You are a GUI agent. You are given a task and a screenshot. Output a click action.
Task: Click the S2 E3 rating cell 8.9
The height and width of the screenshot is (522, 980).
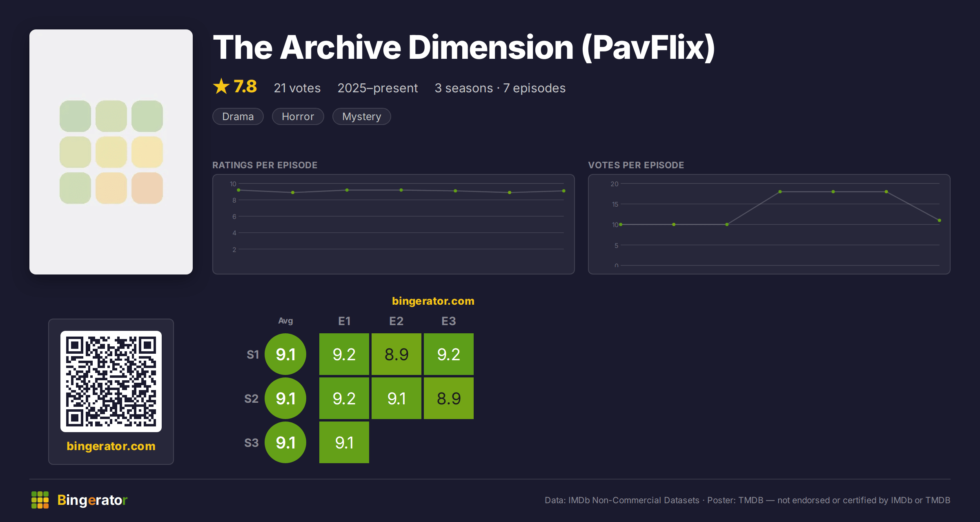tap(449, 398)
